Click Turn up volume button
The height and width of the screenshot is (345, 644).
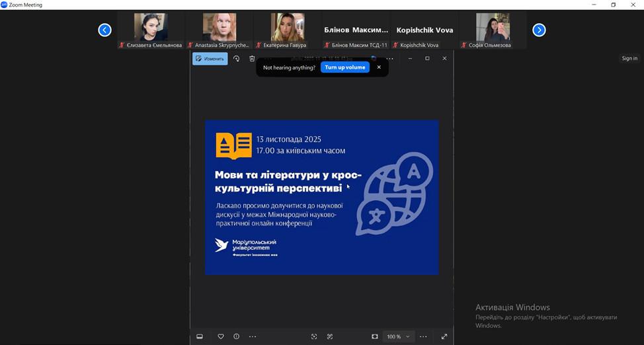(x=344, y=67)
